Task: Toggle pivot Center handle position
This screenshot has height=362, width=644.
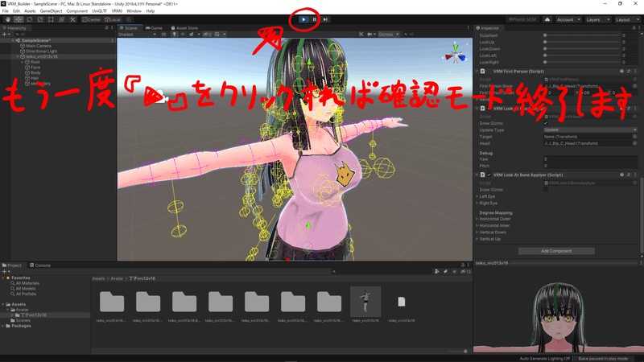Action: pyautogui.click(x=92, y=19)
